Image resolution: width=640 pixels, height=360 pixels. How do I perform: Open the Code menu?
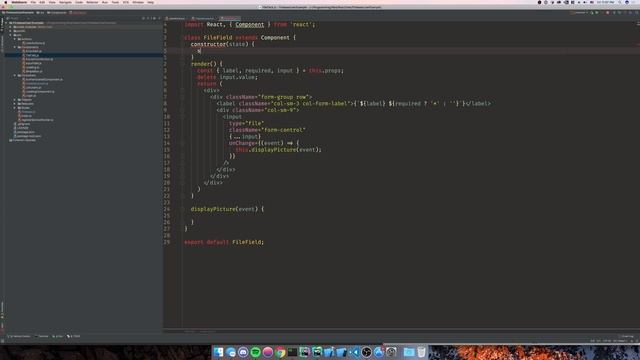[79, 2]
